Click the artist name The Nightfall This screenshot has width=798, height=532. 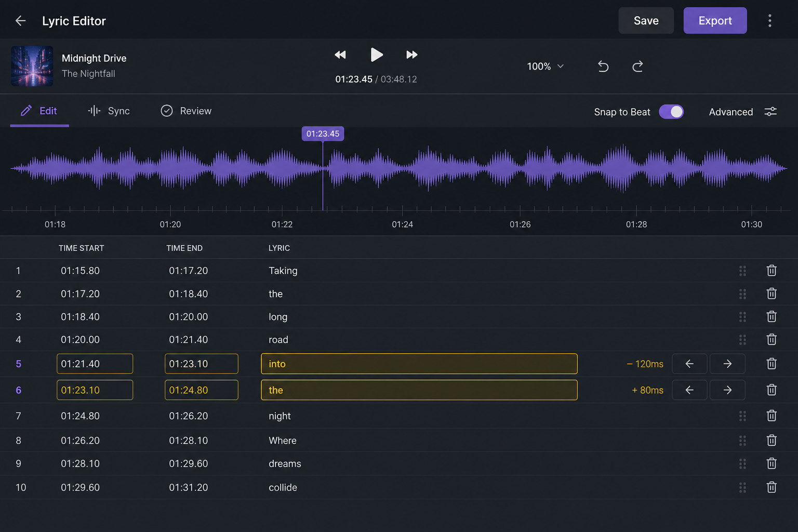pos(88,74)
